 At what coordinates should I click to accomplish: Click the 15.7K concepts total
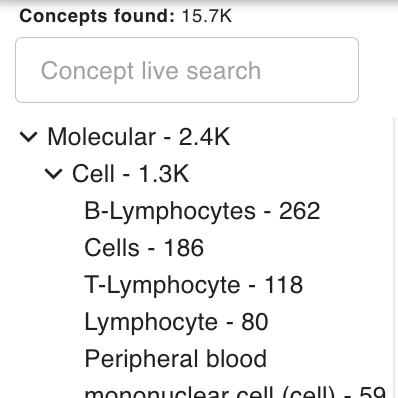click(x=207, y=16)
